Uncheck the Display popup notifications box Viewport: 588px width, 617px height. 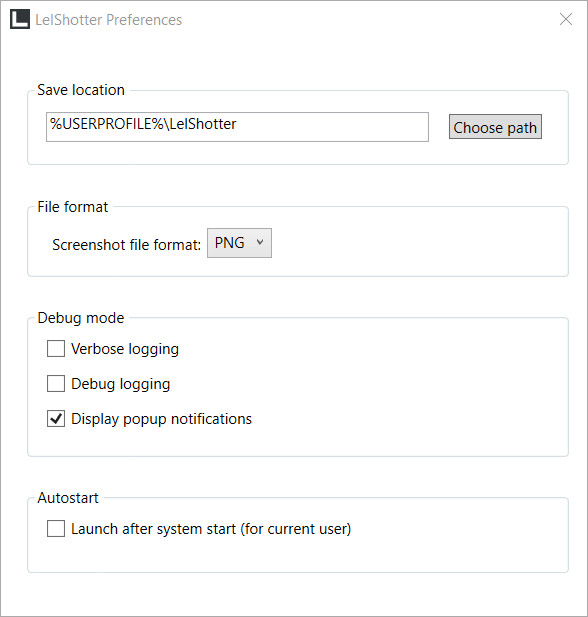pyautogui.click(x=56, y=419)
